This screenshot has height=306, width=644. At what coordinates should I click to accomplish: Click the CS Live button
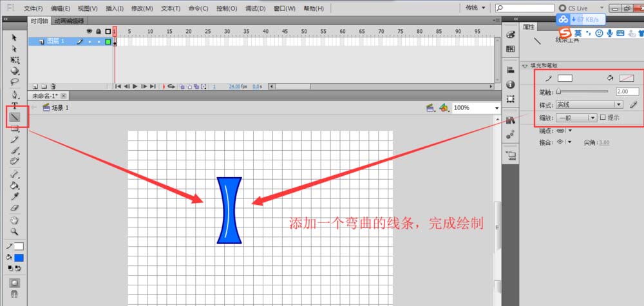click(x=578, y=8)
